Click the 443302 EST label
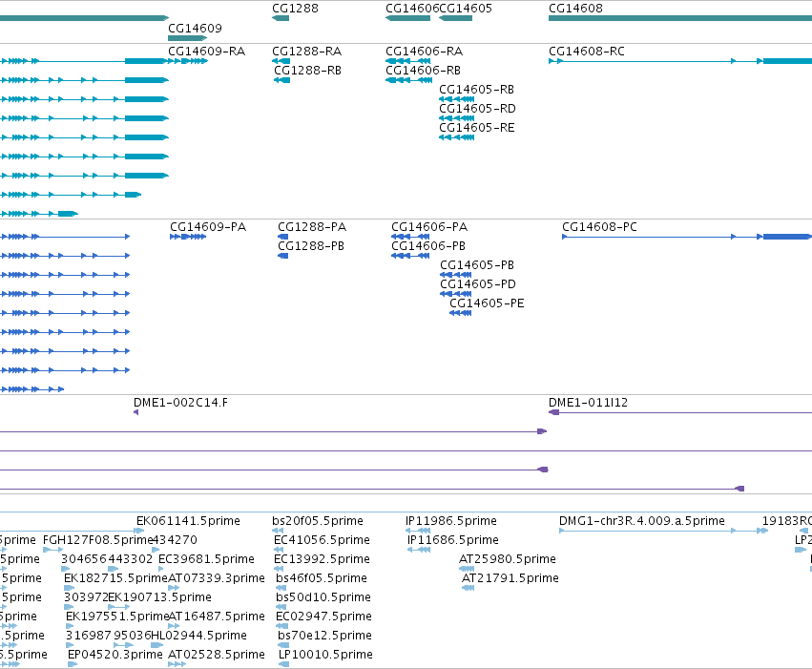This screenshot has height=669, width=812. 130,559
